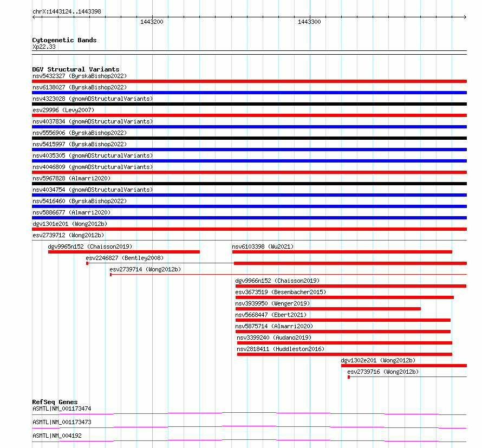This screenshot has height=448, width=482.
Task: Click the RefSeq Genes track heading
Action: coord(55,402)
